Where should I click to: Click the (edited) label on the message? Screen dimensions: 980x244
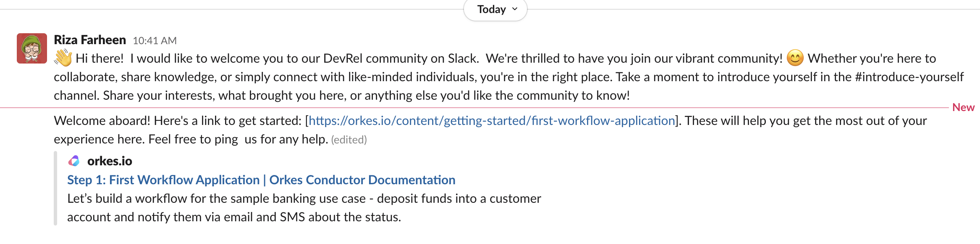[349, 139]
